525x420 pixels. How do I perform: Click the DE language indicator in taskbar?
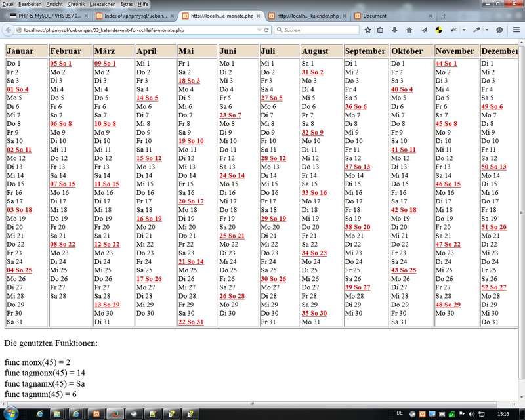click(x=400, y=413)
